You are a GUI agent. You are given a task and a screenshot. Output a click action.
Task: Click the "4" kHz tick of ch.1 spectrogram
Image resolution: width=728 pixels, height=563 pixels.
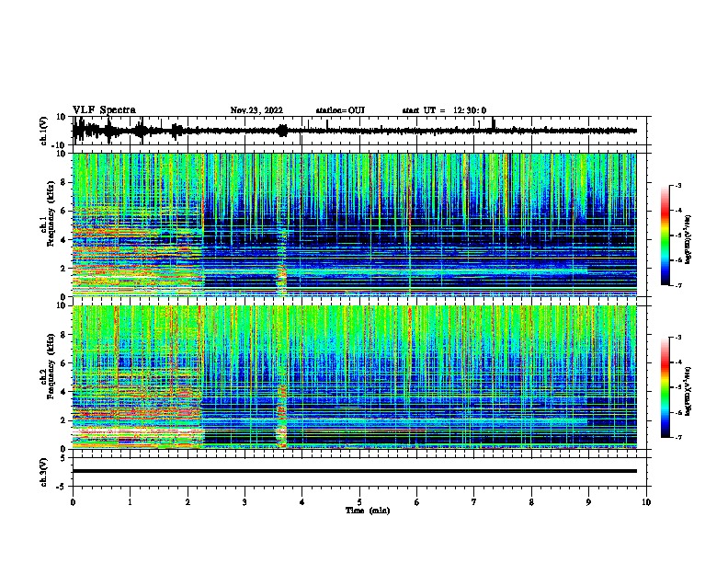[x=63, y=240]
